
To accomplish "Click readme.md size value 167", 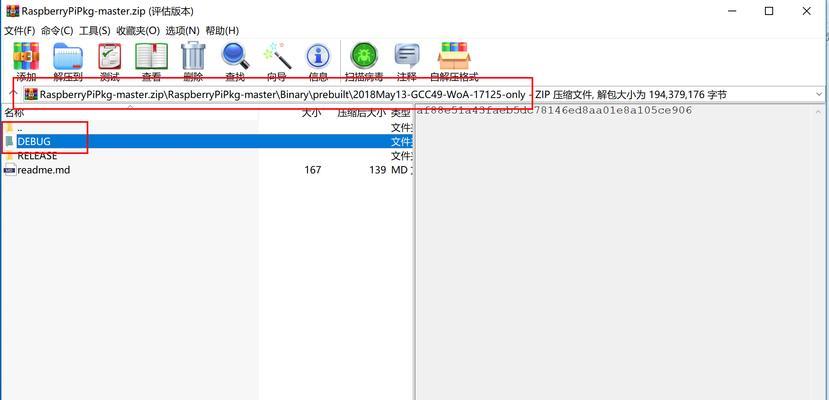I will [x=312, y=170].
